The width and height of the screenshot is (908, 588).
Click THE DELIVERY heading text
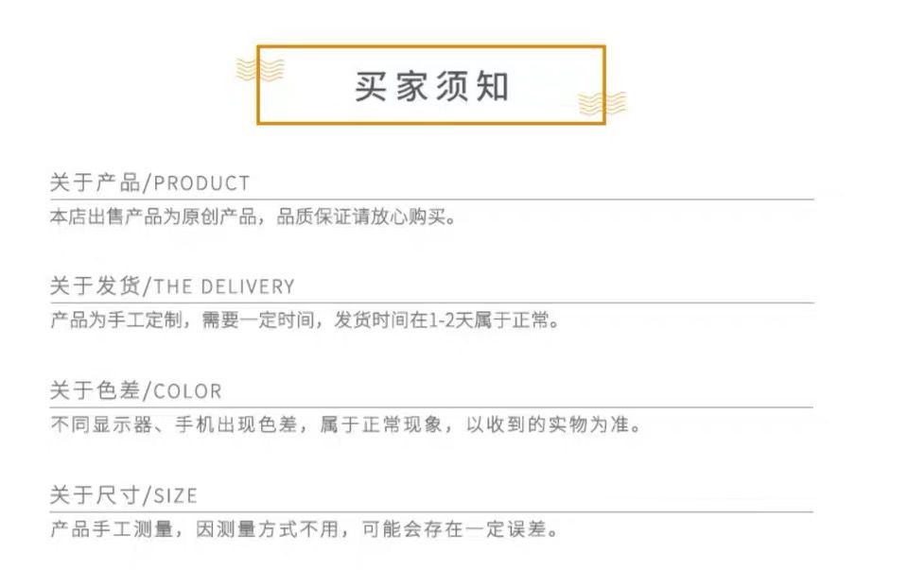[224, 287]
